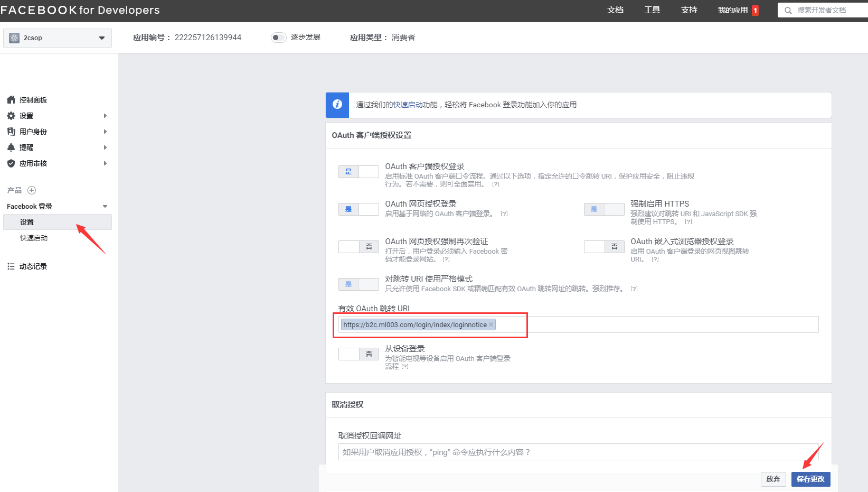
Task: Toggle OAuth 客户端授权登录 switch
Action: click(x=358, y=172)
